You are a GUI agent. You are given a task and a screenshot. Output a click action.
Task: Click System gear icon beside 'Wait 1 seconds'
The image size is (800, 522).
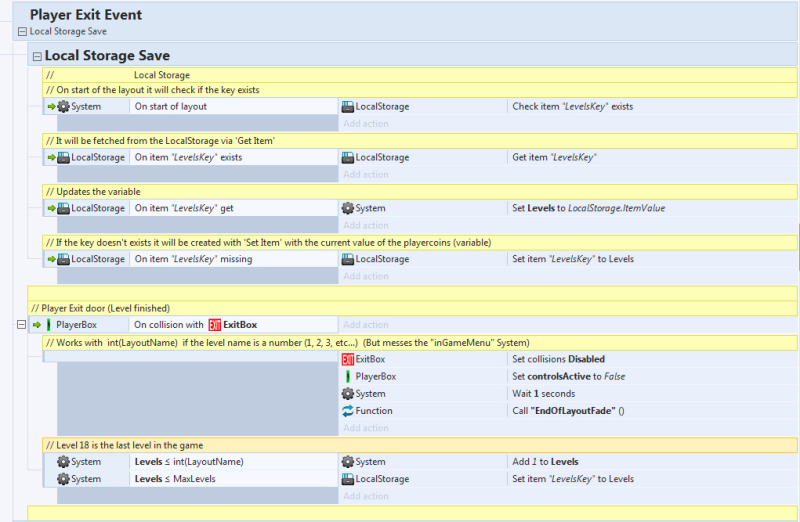pos(347,394)
